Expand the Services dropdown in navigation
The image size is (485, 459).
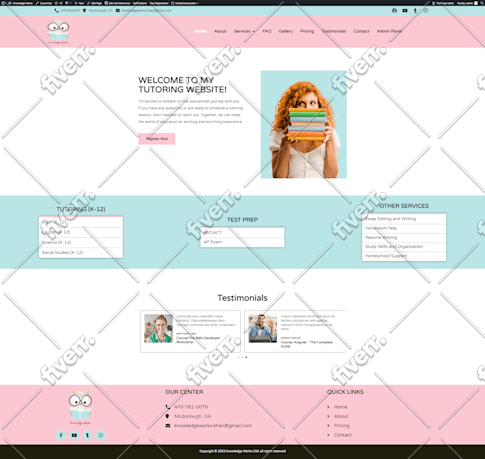(244, 31)
